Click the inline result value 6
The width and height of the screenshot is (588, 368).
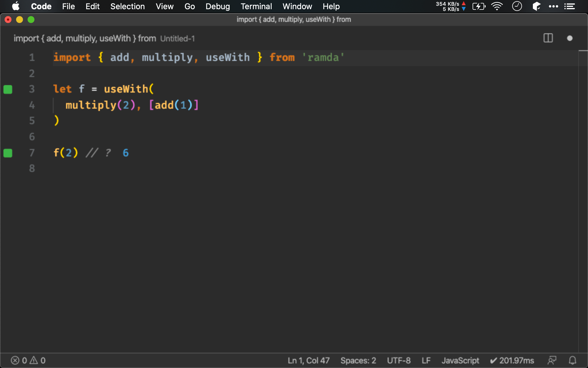click(x=126, y=153)
